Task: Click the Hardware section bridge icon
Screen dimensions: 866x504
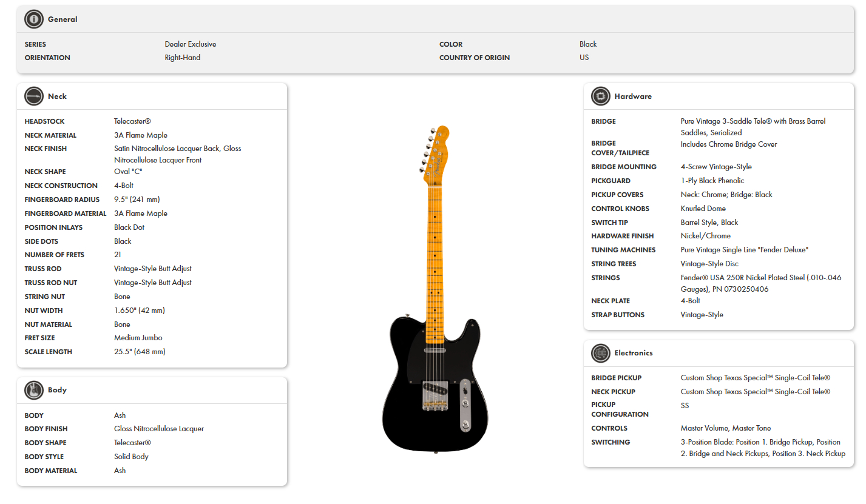Action: point(600,96)
